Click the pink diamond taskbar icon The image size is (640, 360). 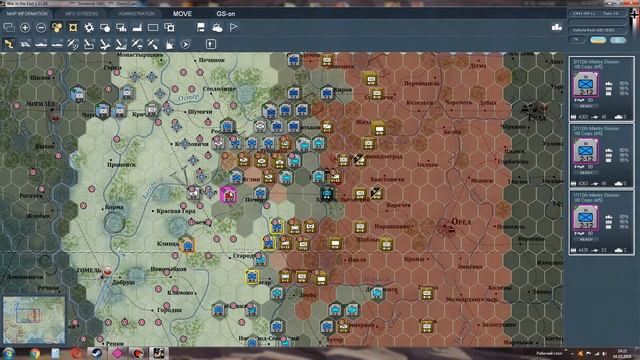pyautogui.click(x=117, y=353)
